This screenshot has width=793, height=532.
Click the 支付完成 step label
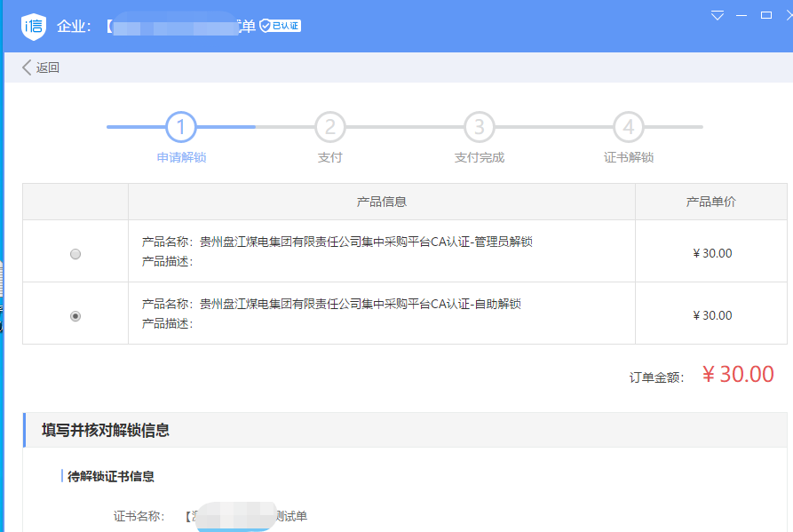[x=479, y=157]
